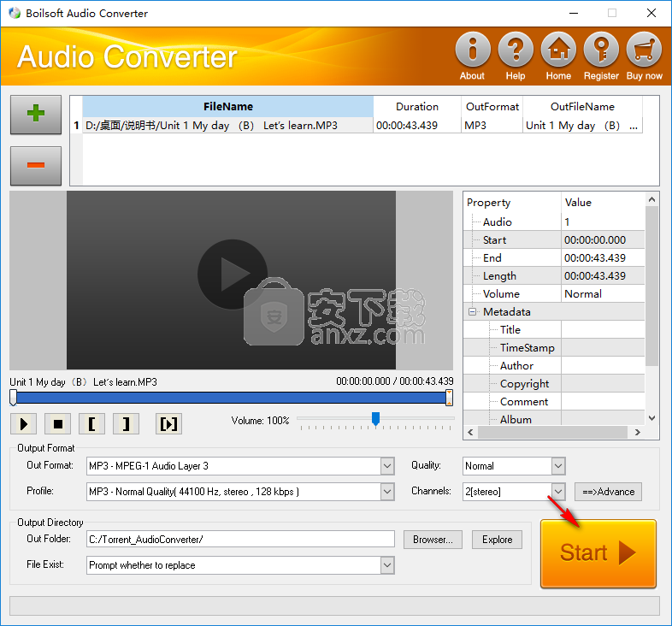Image resolution: width=672 pixels, height=626 pixels.
Task: Collapse the Metadata tree node
Action: coord(472,311)
